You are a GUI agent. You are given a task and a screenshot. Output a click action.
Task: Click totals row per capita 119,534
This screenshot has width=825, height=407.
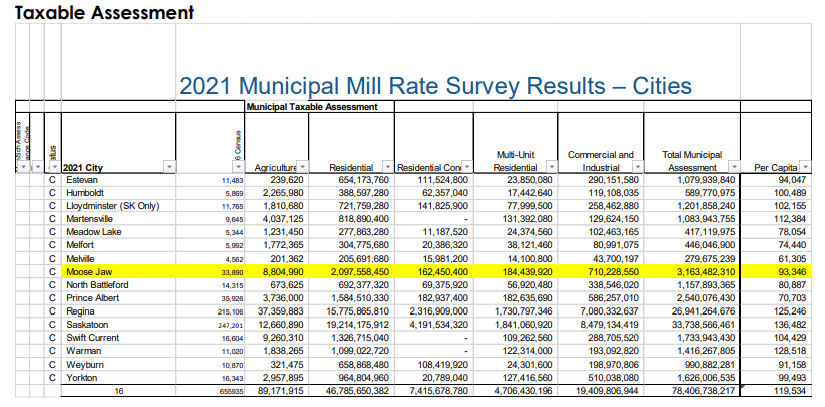(x=790, y=391)
